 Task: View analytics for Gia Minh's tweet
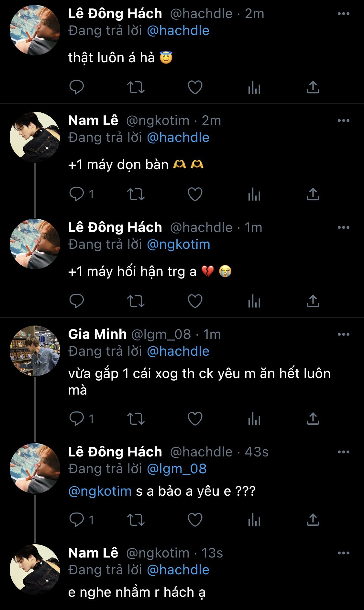(254, 419)
